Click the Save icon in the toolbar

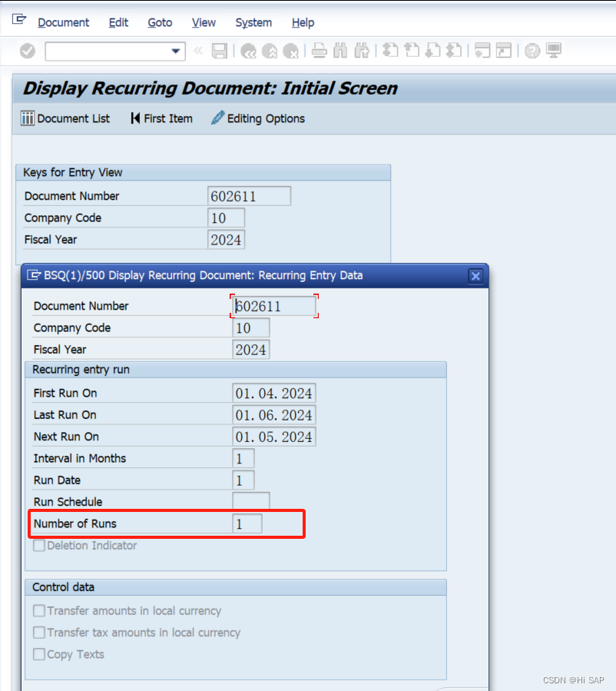219,51
